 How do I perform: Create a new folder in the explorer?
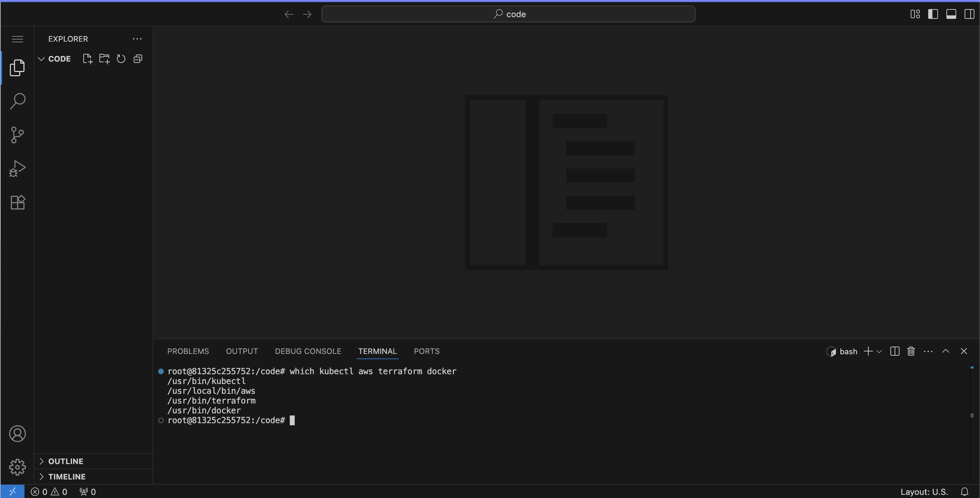(x=104, y=58)
